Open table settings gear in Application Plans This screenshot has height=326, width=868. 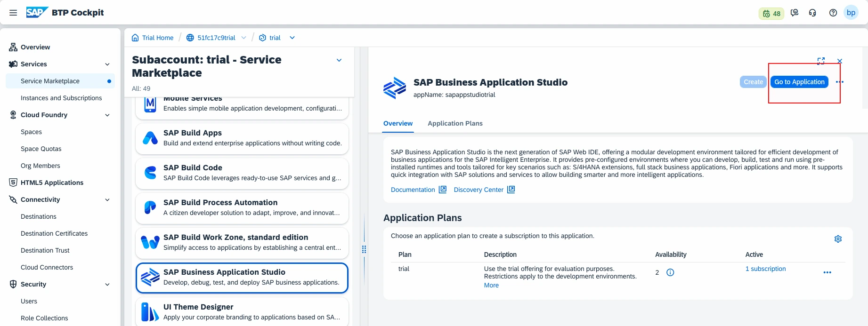(x=838, y=239)
